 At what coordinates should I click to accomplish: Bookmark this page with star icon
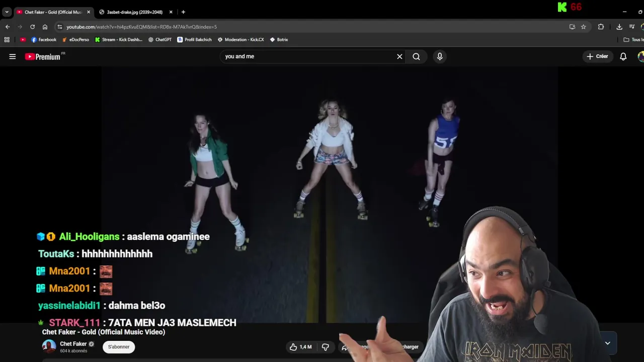tap(584, 27)
